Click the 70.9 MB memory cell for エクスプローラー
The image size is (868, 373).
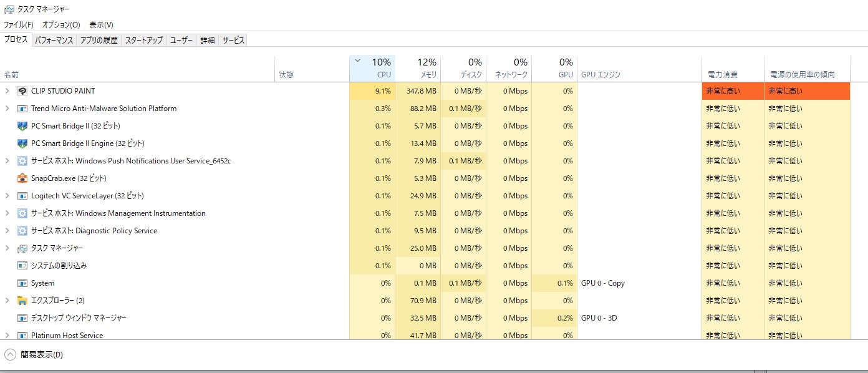tap(418, 301)
